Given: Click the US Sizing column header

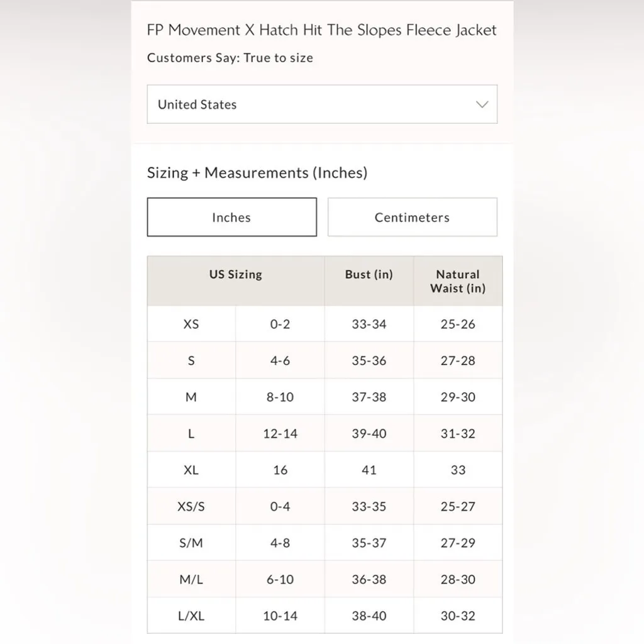Looking at the screenshot, I should [x=236, y=275].
